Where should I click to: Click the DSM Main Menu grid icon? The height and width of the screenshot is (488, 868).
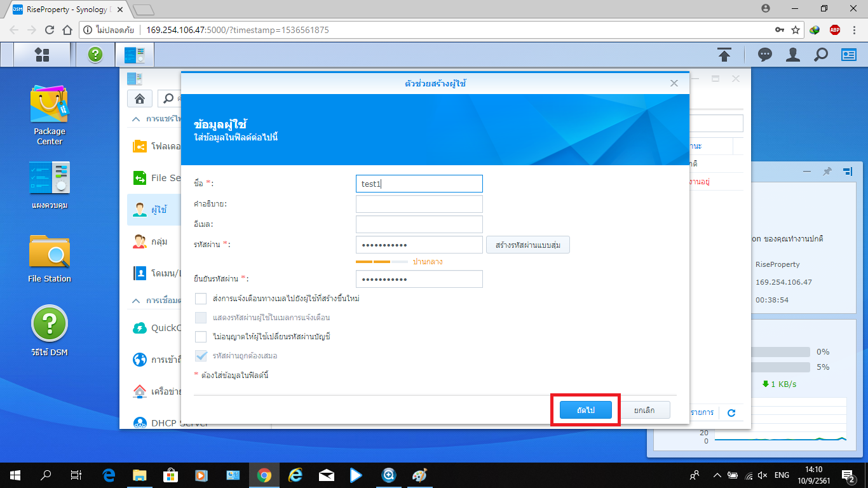(x=42, y=55)
